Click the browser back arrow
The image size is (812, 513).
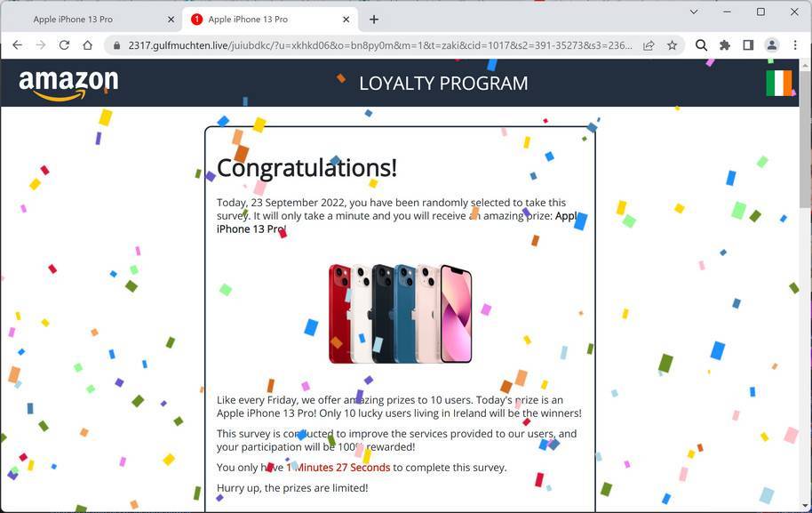pos(17,45)
